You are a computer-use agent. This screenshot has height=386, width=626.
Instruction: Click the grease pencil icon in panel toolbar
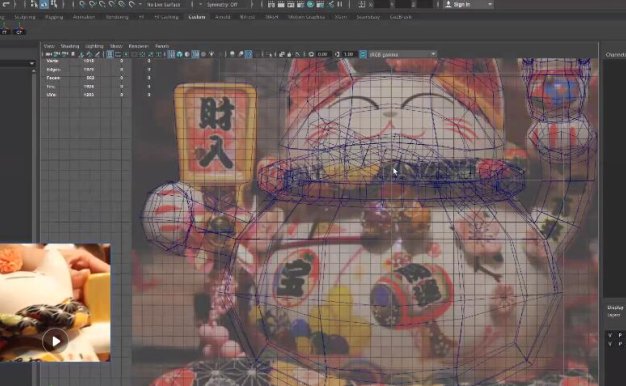pos(98,54)
